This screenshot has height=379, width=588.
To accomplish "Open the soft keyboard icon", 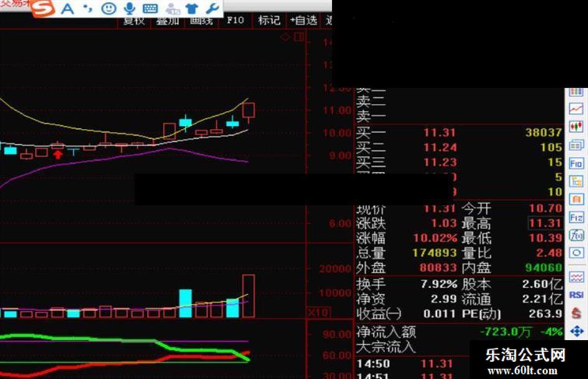I will pos(151,8).
